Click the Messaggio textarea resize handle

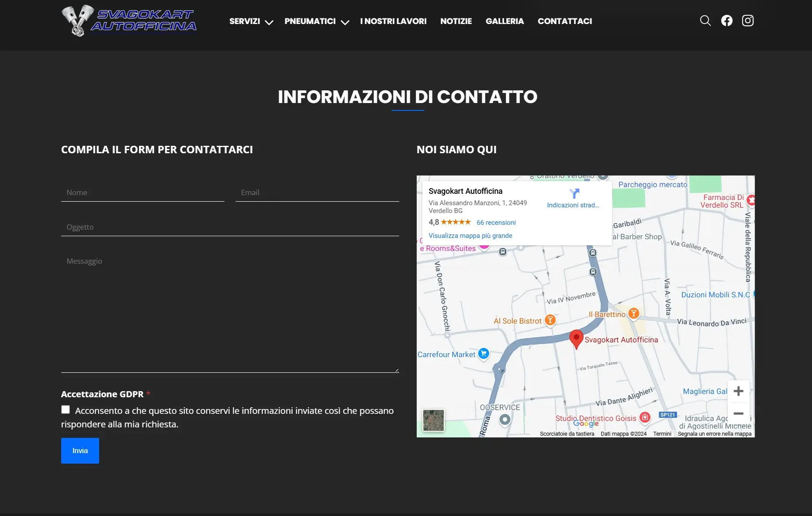click(397, 370)
